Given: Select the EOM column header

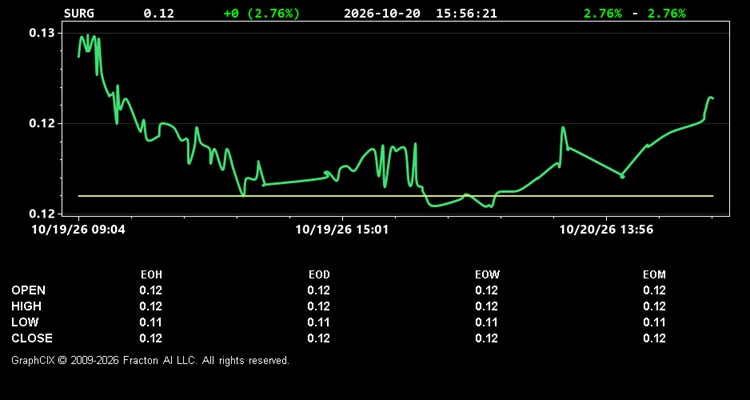Looking at the screenshot, I should [654, 275].
